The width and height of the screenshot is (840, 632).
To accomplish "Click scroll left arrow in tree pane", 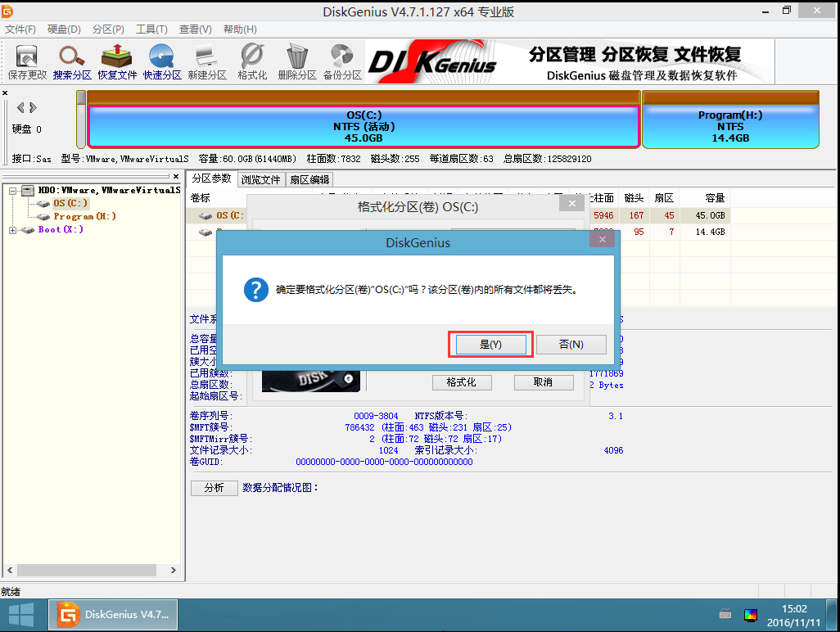I will tap(10, 571).
